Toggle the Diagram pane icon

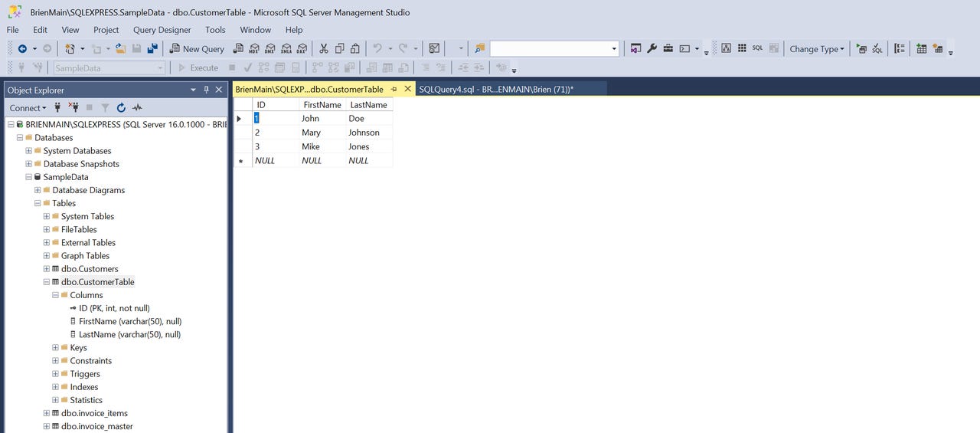pyautogui.click(x=726, y=48)
